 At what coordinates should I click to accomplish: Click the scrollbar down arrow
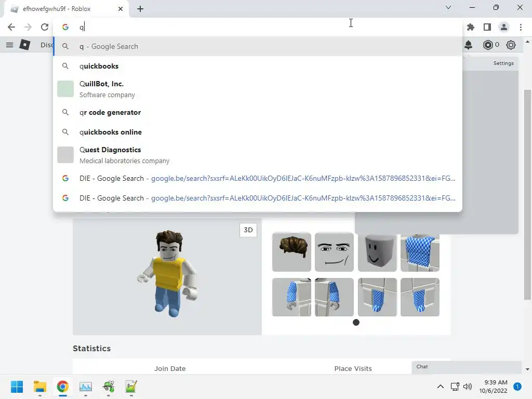coord(527,369)
